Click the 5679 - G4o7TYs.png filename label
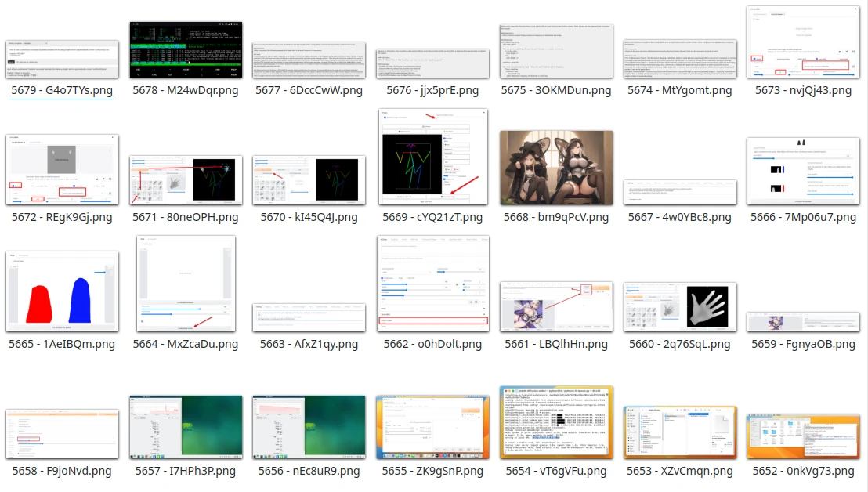868x492 pixels. pos(62,90)
